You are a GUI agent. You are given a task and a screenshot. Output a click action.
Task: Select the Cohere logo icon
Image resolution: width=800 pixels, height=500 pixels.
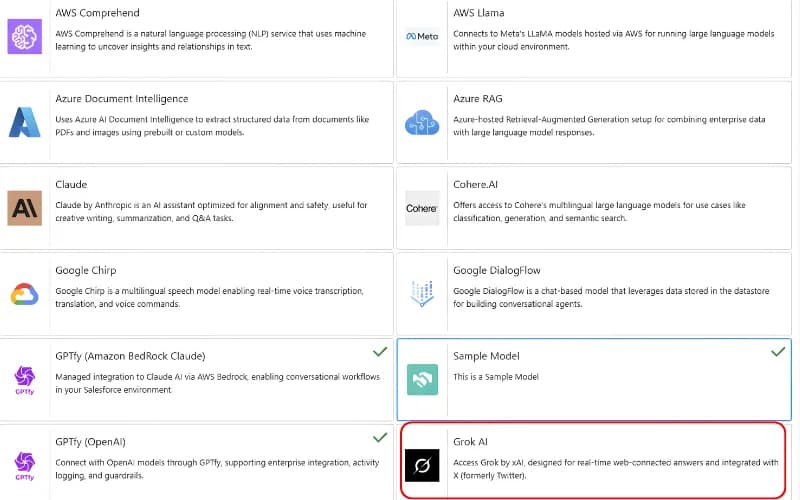(x=421, y=208)
